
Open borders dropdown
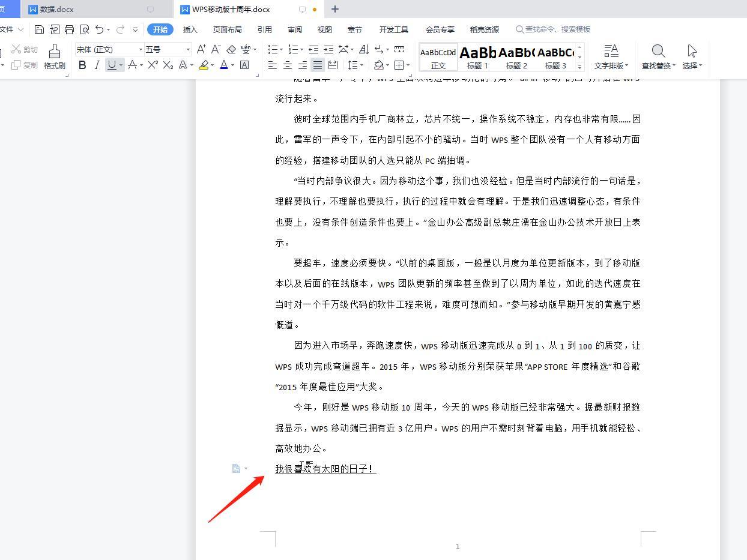408,65
